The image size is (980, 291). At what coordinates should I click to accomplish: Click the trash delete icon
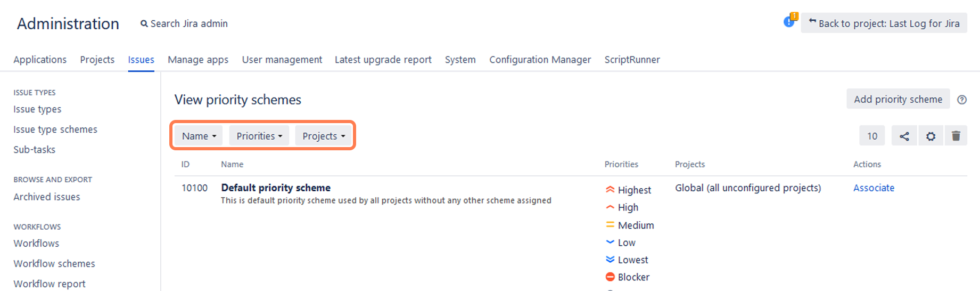tap(956, 136)
